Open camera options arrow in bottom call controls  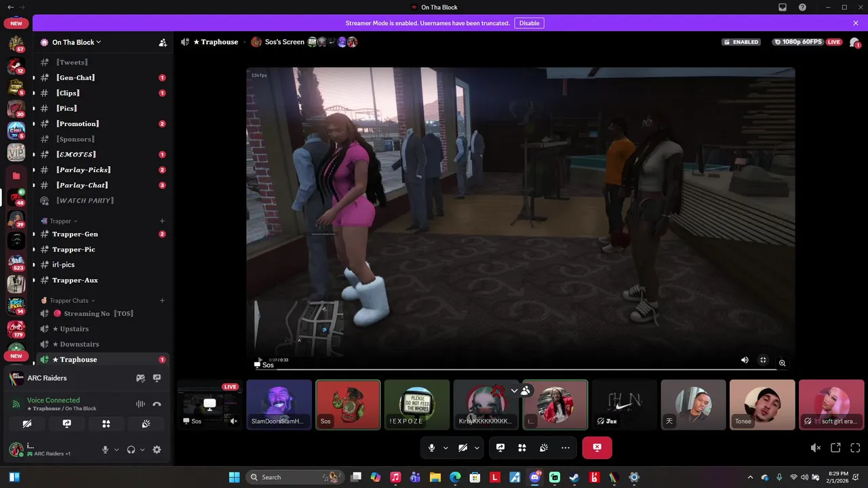[477, 448]
